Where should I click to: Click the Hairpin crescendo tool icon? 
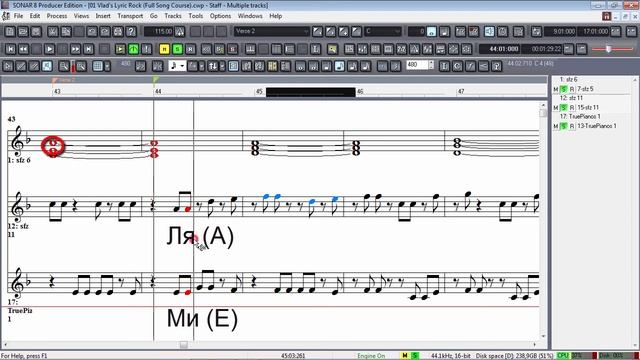(x=484, y=66)
